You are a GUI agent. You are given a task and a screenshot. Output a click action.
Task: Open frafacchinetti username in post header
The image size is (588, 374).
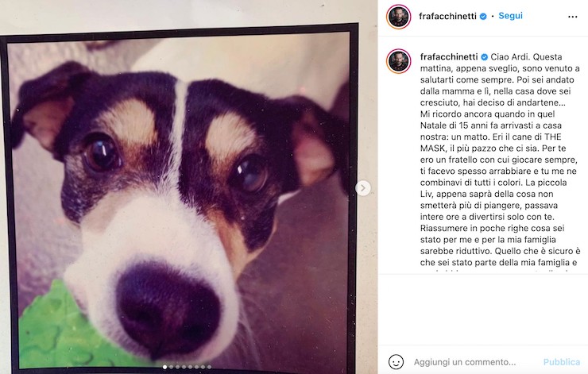click(x=447, y=16)
